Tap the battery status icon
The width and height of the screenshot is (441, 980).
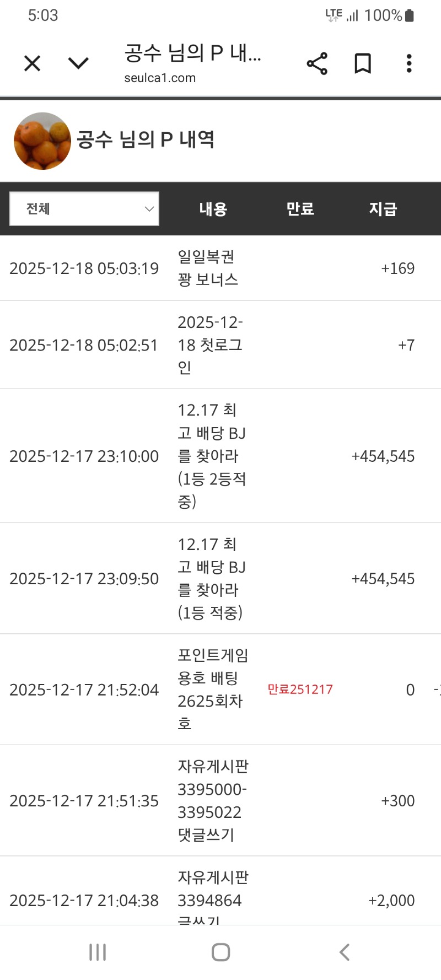[x=409, y=15]
